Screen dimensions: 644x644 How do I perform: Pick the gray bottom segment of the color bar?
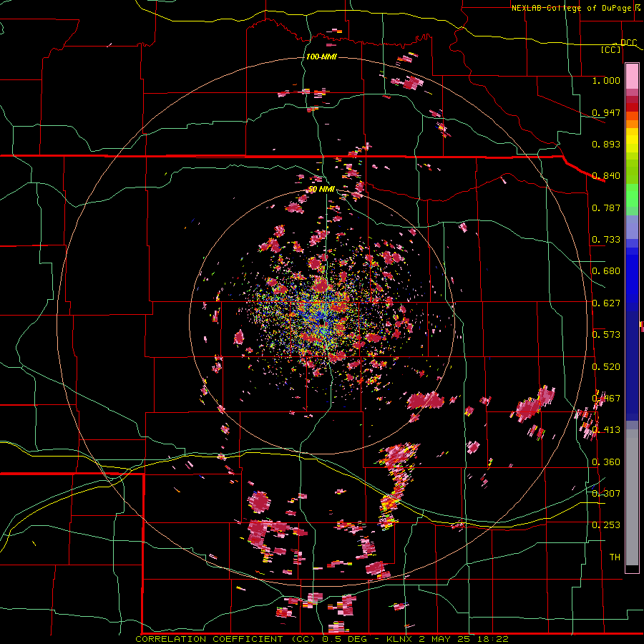point(632,497)
